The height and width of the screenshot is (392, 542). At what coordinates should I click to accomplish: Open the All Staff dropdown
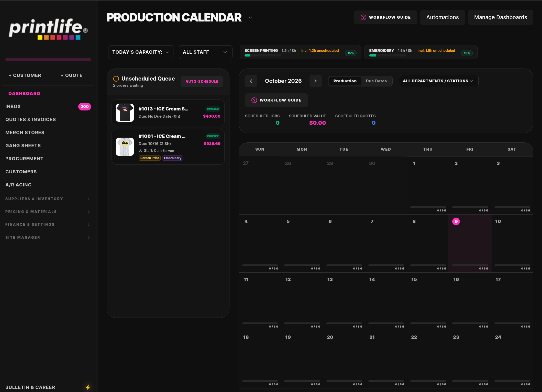205,52
